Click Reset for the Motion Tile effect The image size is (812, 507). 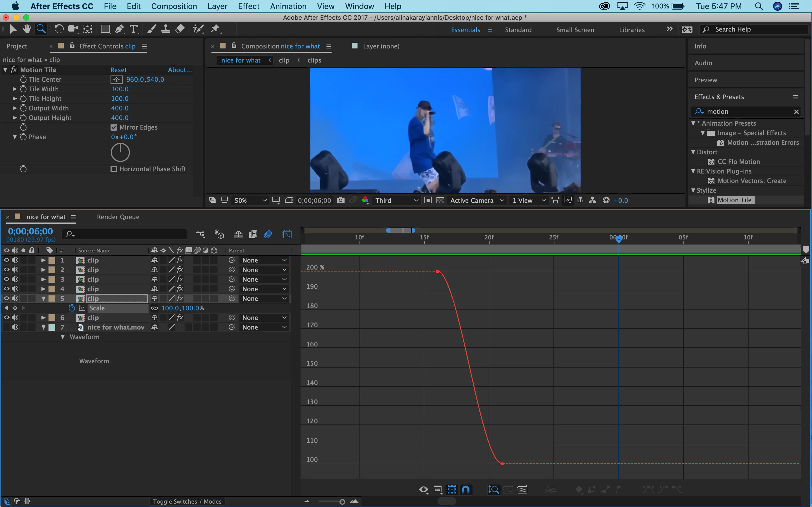pos(118,70)
